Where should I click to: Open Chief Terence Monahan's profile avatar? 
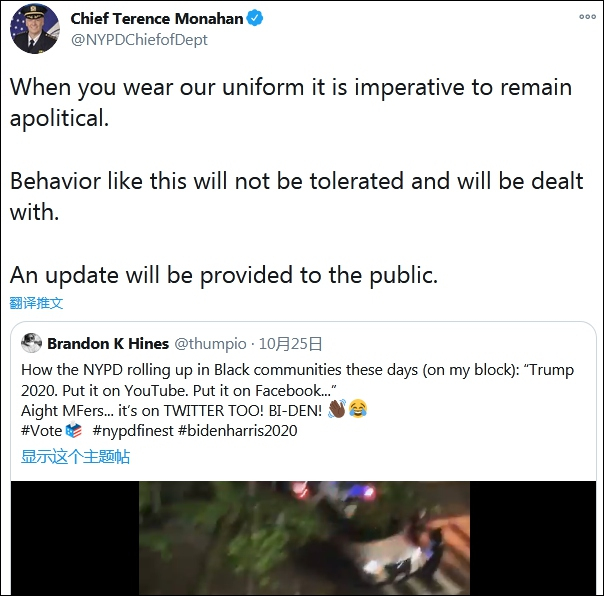coord(35,29)
